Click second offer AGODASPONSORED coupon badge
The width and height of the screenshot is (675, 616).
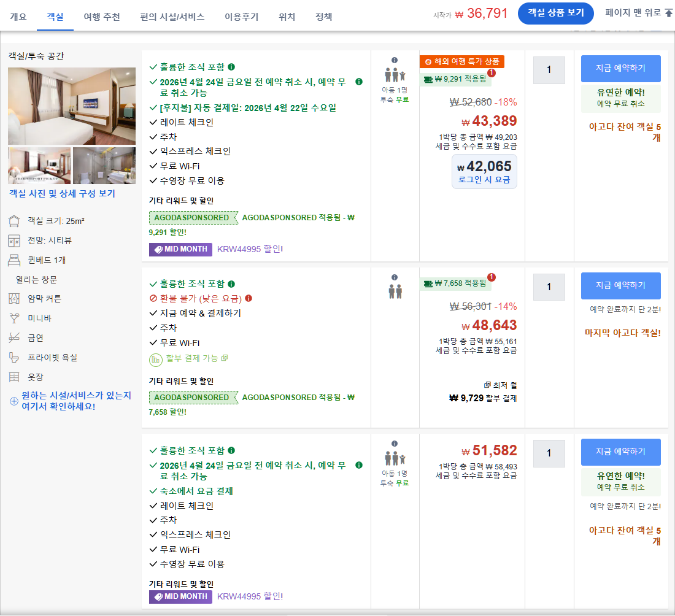[193, 398]
